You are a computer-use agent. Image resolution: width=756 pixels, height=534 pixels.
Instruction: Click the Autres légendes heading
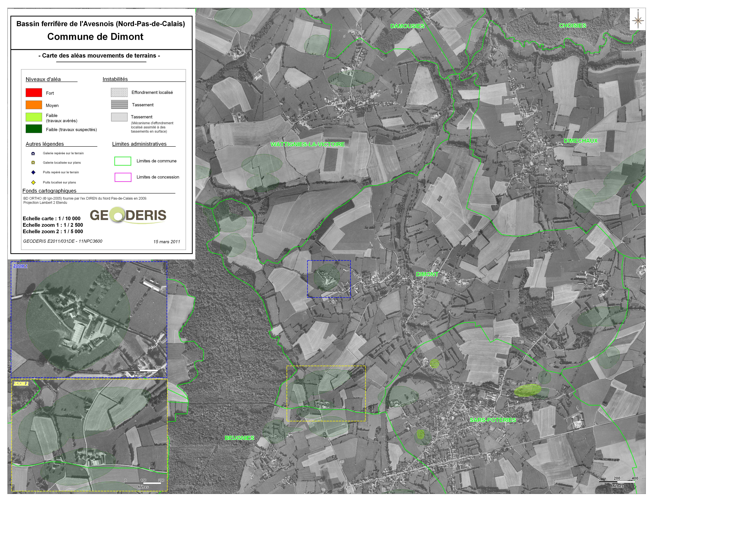tap(45, 144)
